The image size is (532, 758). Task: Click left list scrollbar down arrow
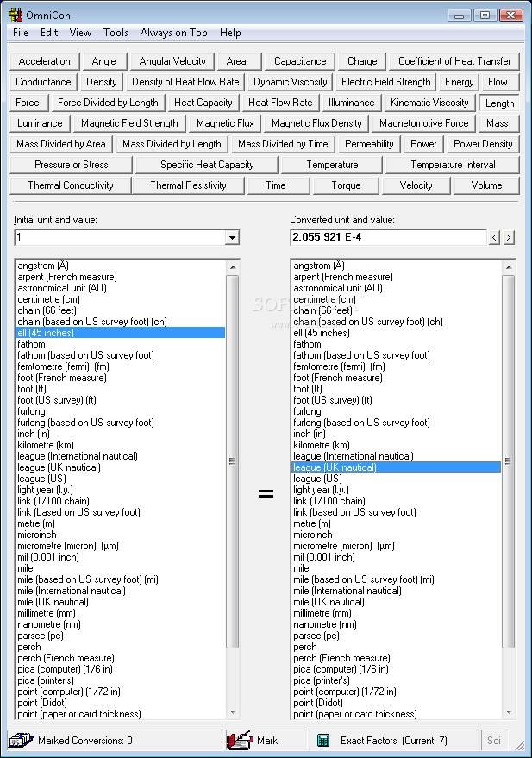click(233, 712)
